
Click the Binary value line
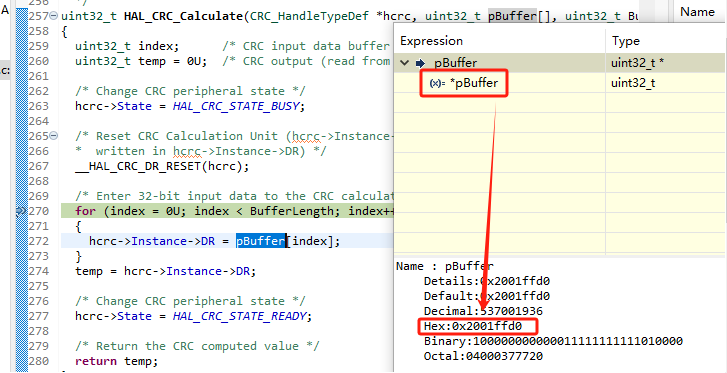(553, 341)
